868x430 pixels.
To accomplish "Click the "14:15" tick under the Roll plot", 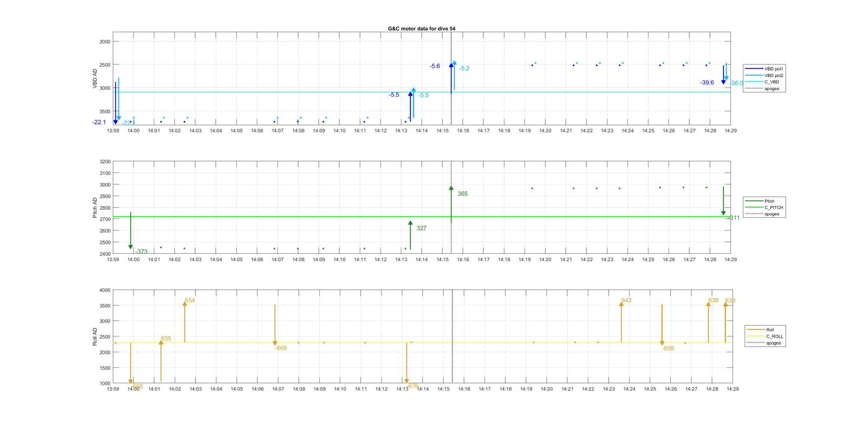I will pos(443,389).
